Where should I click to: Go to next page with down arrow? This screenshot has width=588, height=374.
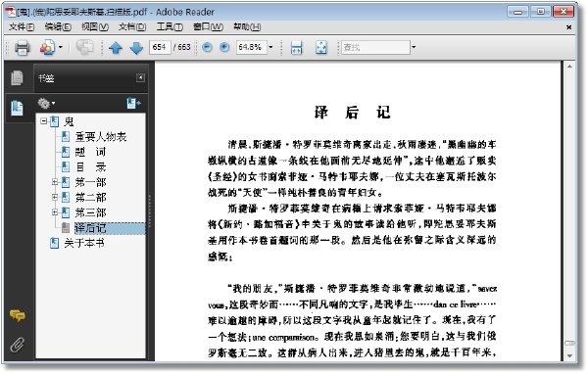(136, 48)
